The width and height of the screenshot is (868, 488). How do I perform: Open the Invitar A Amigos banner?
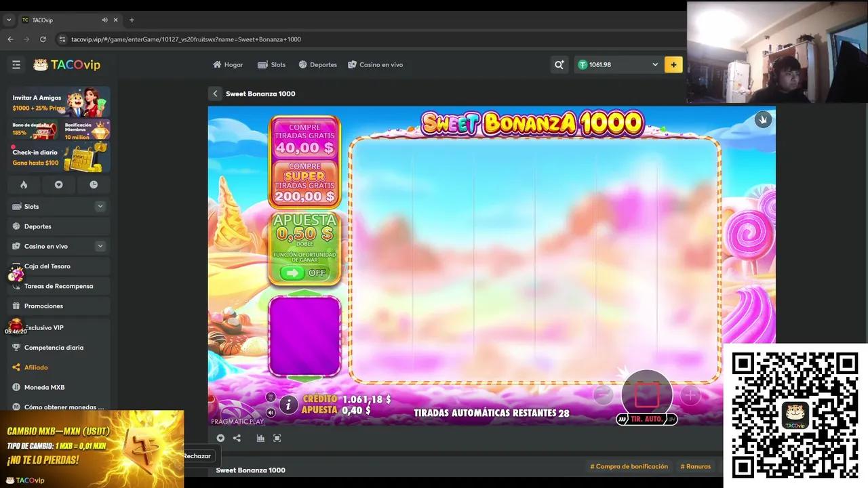coord(59,102)
